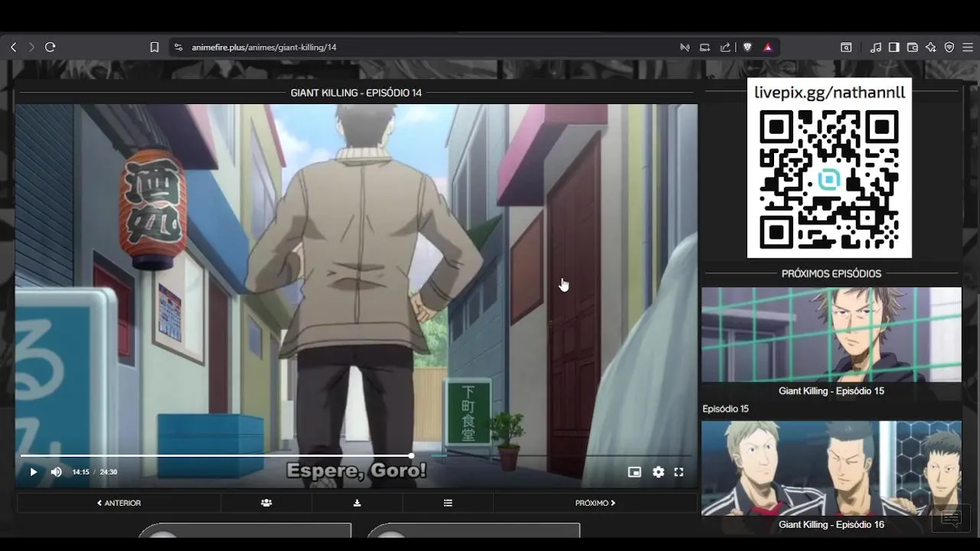The width and height of the screenshot is (980, 551).
Task: Go to ANTERIOR episode
Action: (x=119, y=503)
